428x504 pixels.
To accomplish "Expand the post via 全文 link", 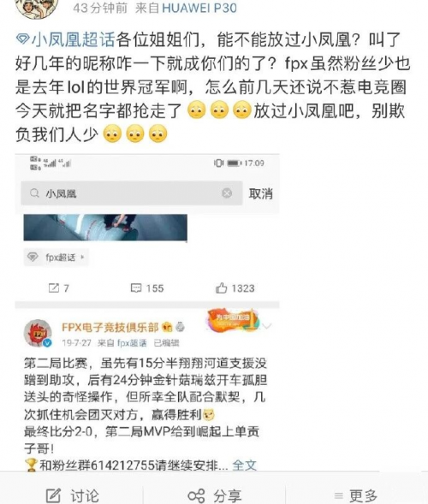I will 244,465.
